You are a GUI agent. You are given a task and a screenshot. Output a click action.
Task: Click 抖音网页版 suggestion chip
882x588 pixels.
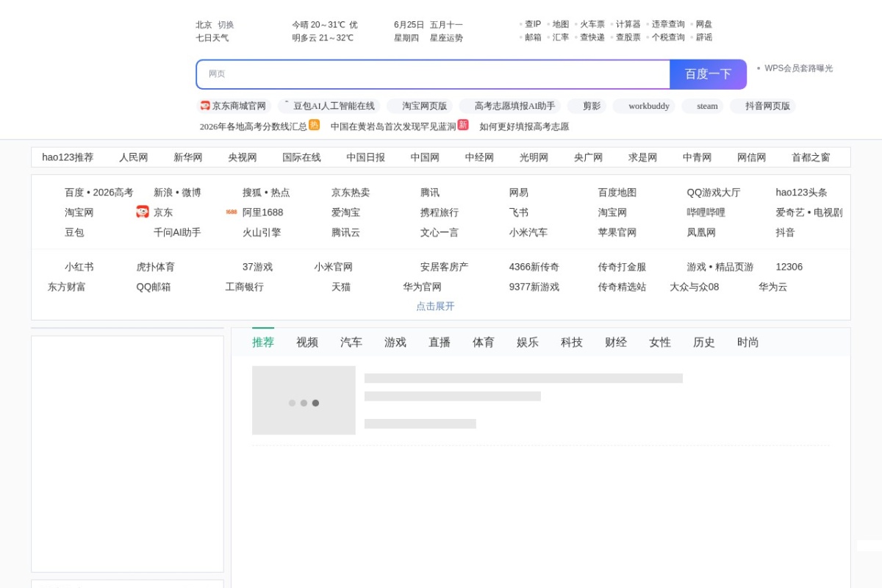pos(763,106)
